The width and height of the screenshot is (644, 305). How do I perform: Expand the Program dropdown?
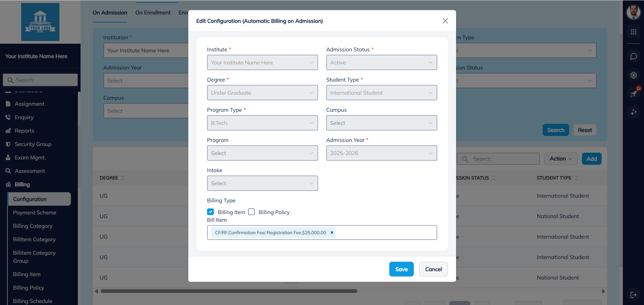pyautogui.click(x=262, y=153)
